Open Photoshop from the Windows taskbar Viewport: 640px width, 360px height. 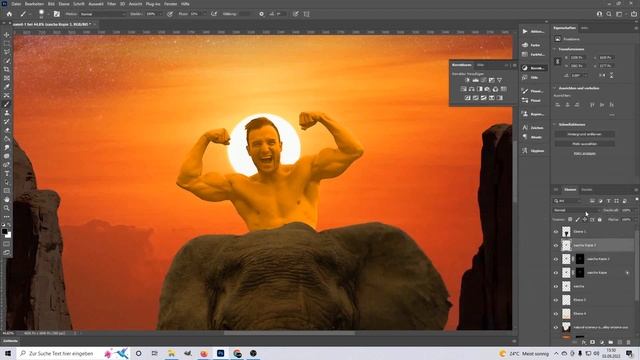tap(220, 353)
